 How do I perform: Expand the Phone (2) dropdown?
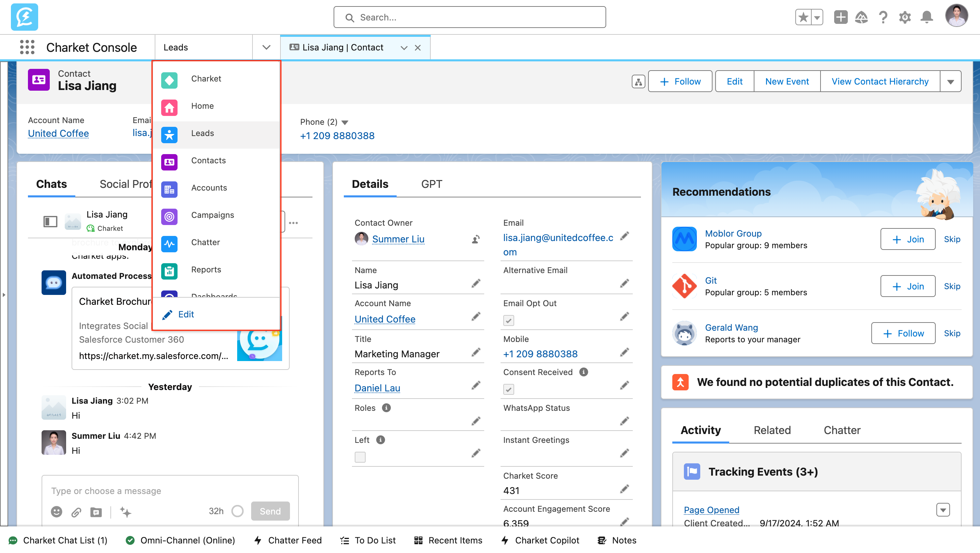point(345,122)
